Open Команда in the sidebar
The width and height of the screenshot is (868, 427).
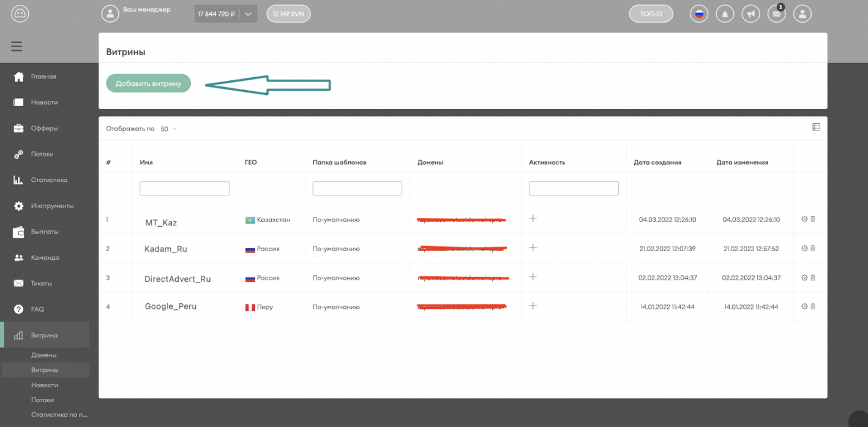[x=45, y=257]
